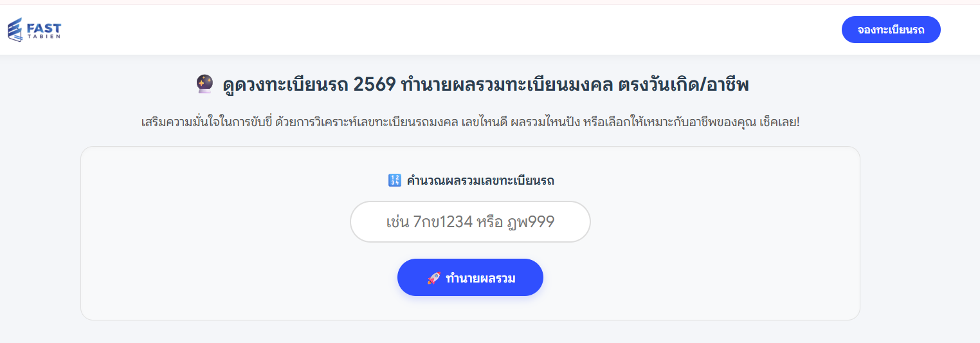Click the ดูดวงทะเบียนรถ heading text
980x343 pixels.
point(286,85)
